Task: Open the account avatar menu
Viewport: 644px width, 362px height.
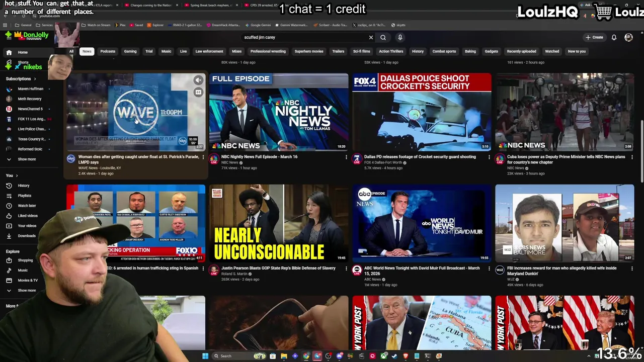Action: coord(628,37)
